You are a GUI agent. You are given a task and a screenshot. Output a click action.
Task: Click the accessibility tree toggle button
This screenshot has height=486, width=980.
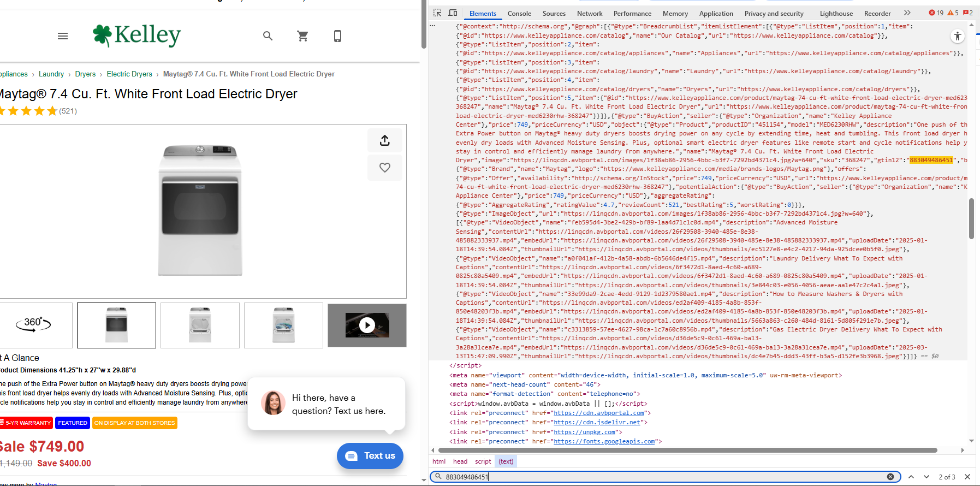pos(957,37)
